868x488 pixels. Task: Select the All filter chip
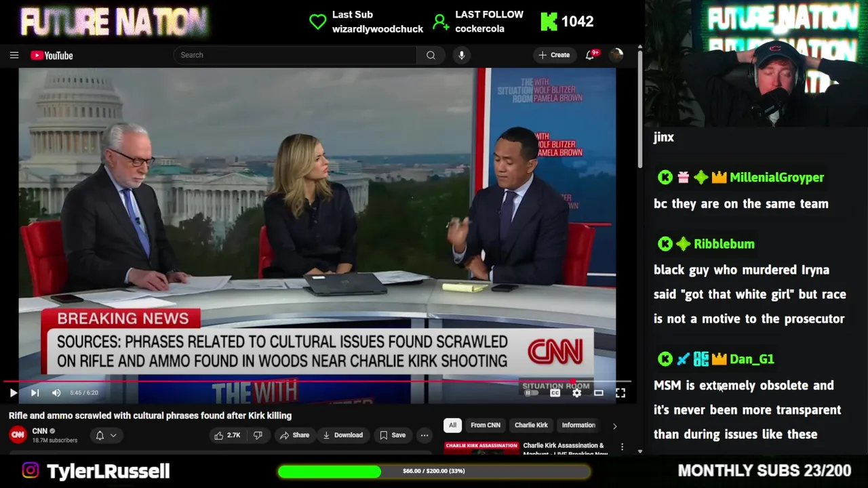(x=452, y=425)
